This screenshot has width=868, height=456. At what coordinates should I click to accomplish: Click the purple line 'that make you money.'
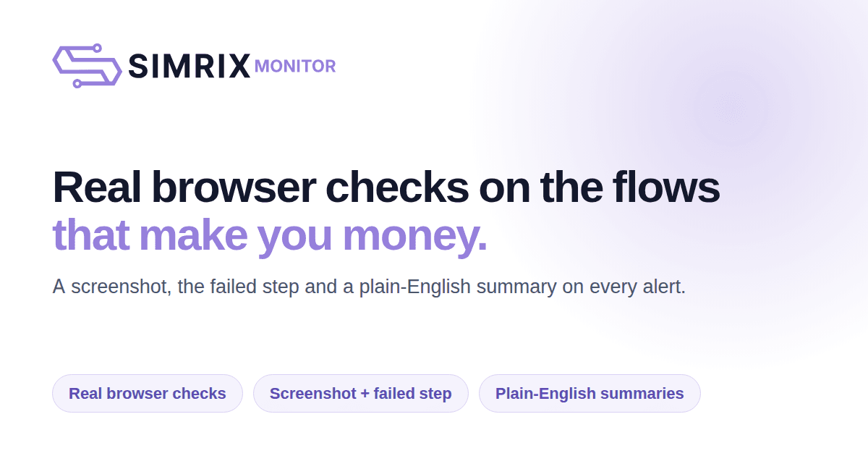(x=270, y=237)
